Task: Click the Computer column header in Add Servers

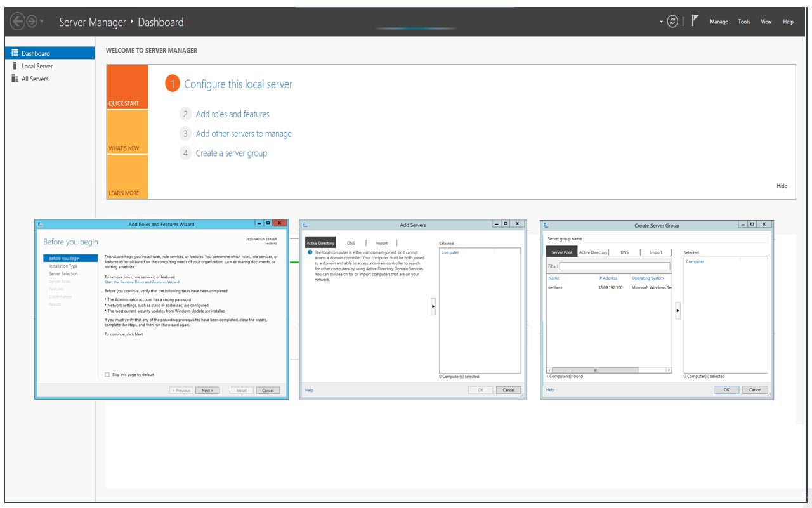Action: point(450,252)
